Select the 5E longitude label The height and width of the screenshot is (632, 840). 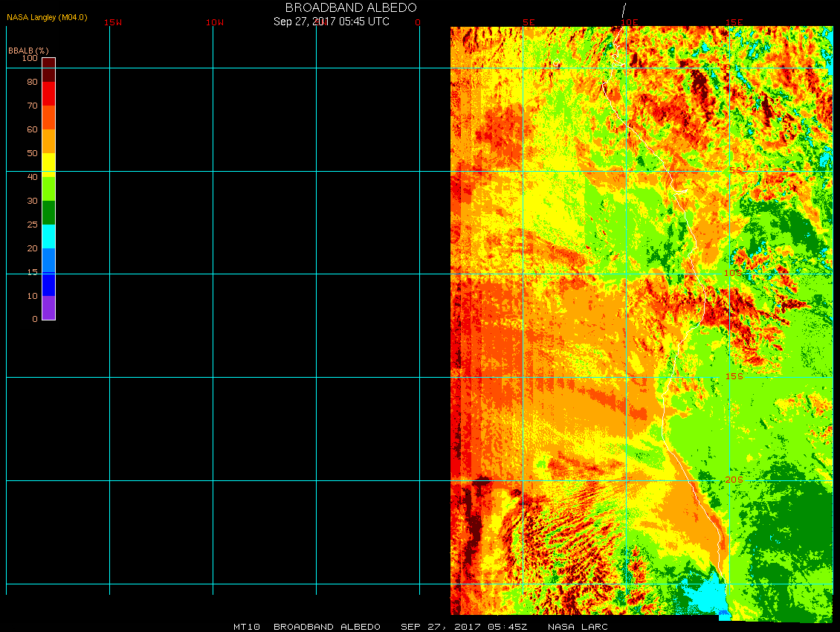(x=529, y=22)
